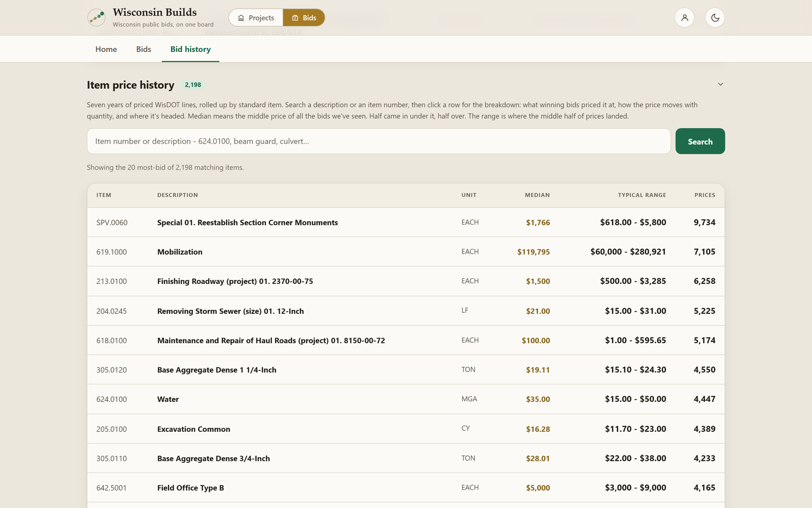Click the 9,734 prices count
This screenshot has width=812, height=508.
point(704,222)
